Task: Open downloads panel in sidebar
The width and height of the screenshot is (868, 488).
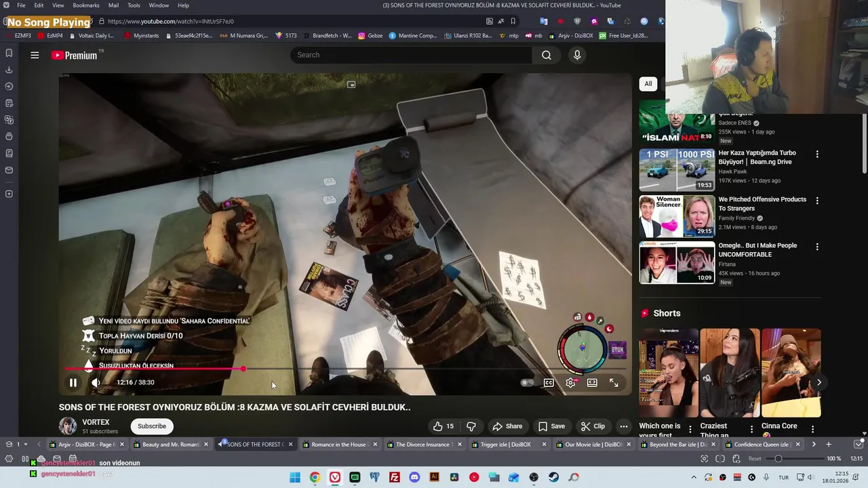Action: (x=9, y=70)
